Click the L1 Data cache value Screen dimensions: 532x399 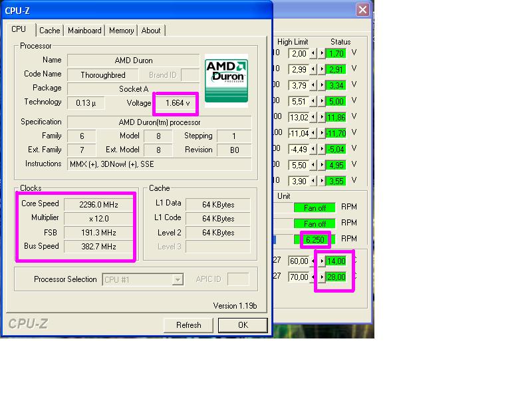[x=218, y=205]
